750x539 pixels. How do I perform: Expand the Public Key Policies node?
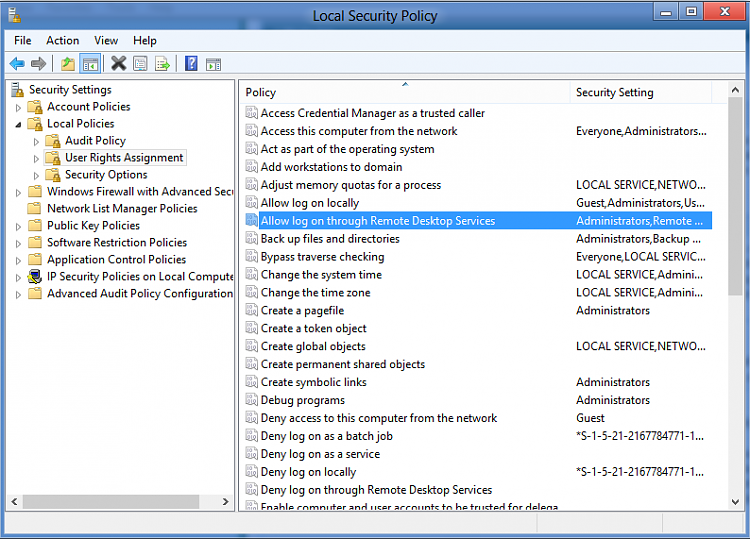[x=19, y=227]
